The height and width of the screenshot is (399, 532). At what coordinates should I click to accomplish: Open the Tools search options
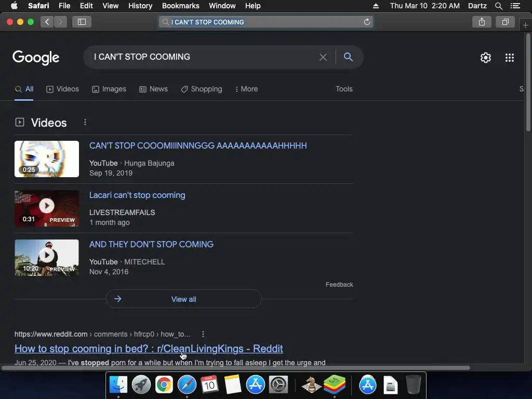(x=344, y=89)
